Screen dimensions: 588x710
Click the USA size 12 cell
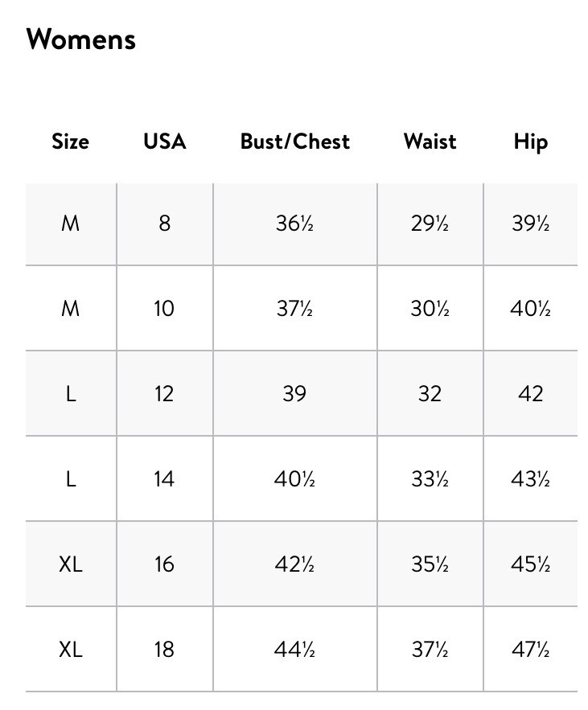(x=164, y=393)
